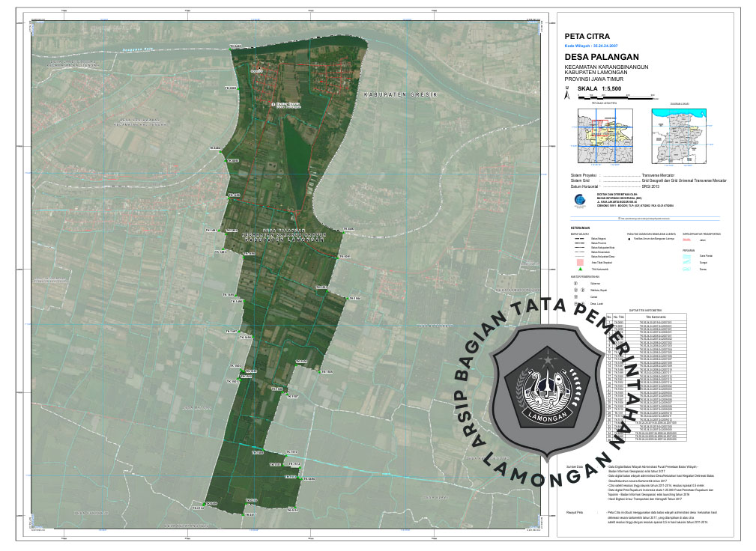
Task: Select the Garis Pantai legend swatch
Action: point(687,256)
